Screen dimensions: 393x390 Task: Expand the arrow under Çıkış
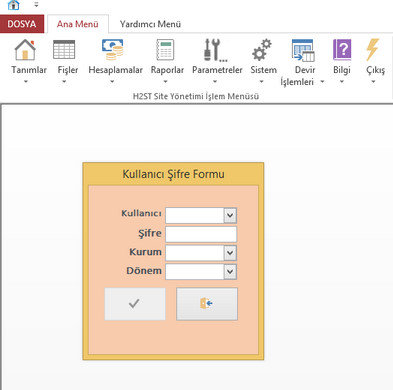click(373, 81)
